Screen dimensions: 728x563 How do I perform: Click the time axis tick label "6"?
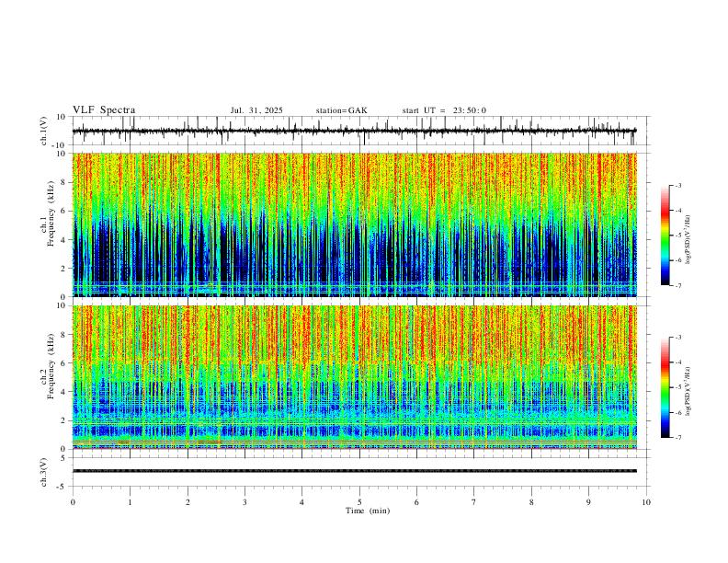[x=416, y=502]
